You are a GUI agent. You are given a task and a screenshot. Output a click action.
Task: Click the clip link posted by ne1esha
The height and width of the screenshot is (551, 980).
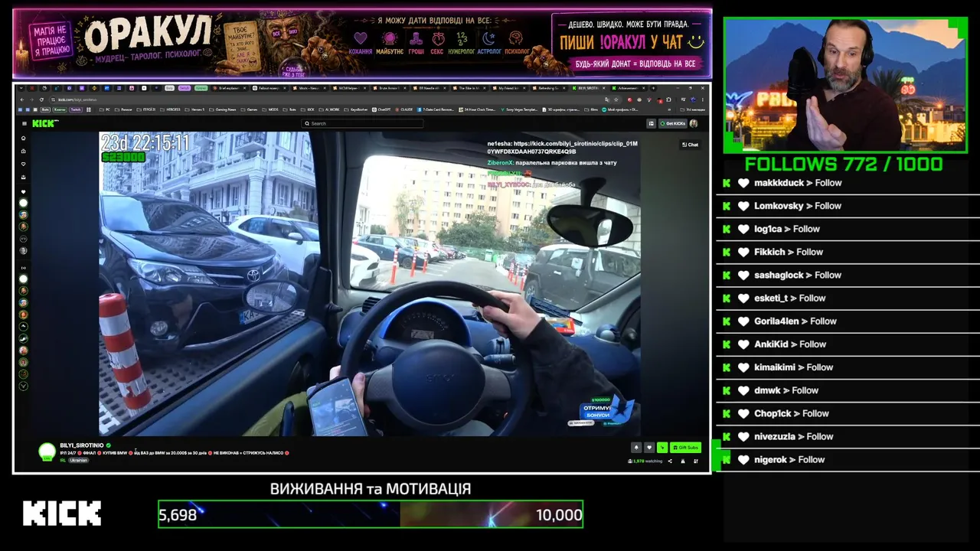pos(563,148)
